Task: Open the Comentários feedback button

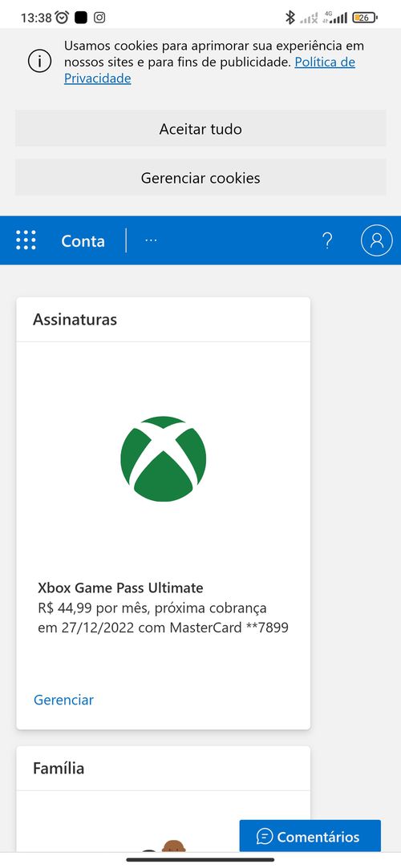Action: point(310,836)
